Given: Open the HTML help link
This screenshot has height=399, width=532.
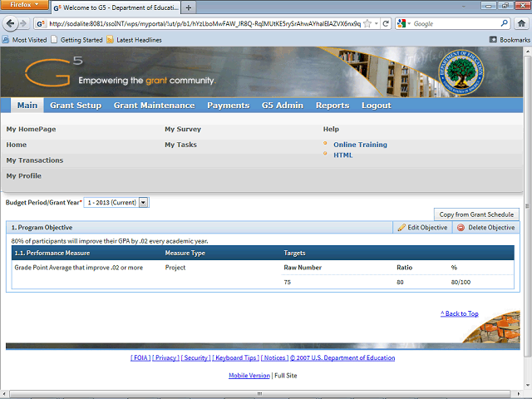Looking at the screenshot, I should point(342,155).
